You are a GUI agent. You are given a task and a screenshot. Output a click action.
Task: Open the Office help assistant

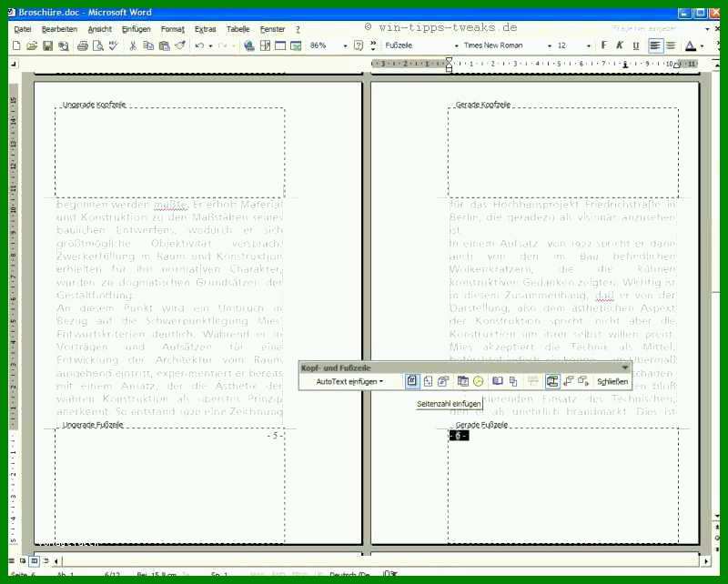point(358,45)
